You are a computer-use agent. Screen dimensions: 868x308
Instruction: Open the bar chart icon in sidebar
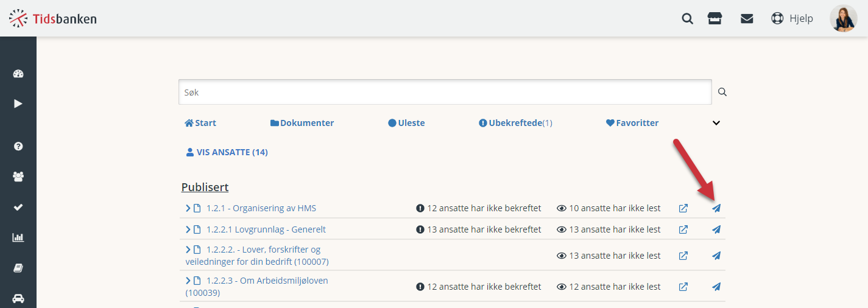(18, 237)
